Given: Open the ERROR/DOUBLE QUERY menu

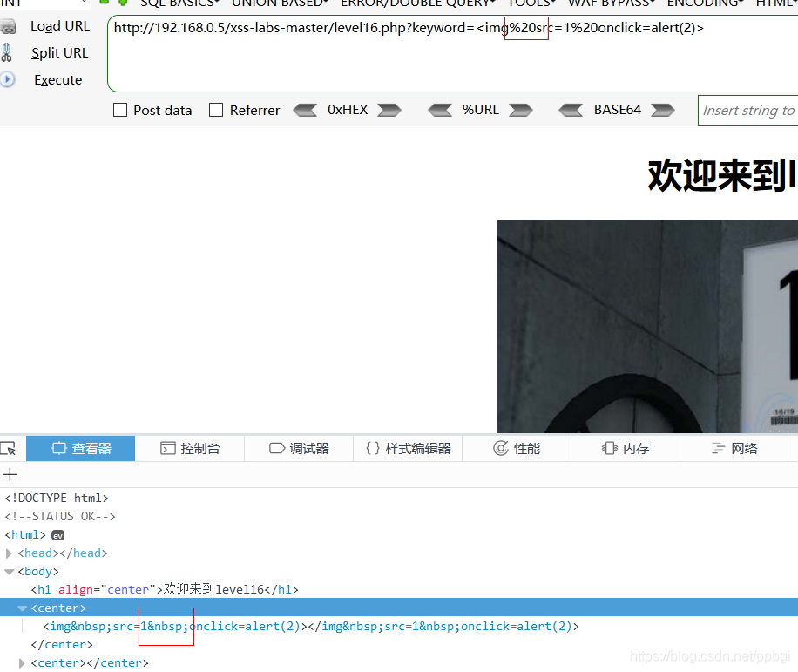Looking at the screenshot, I should pyautogui.click(x=418, y=3).
